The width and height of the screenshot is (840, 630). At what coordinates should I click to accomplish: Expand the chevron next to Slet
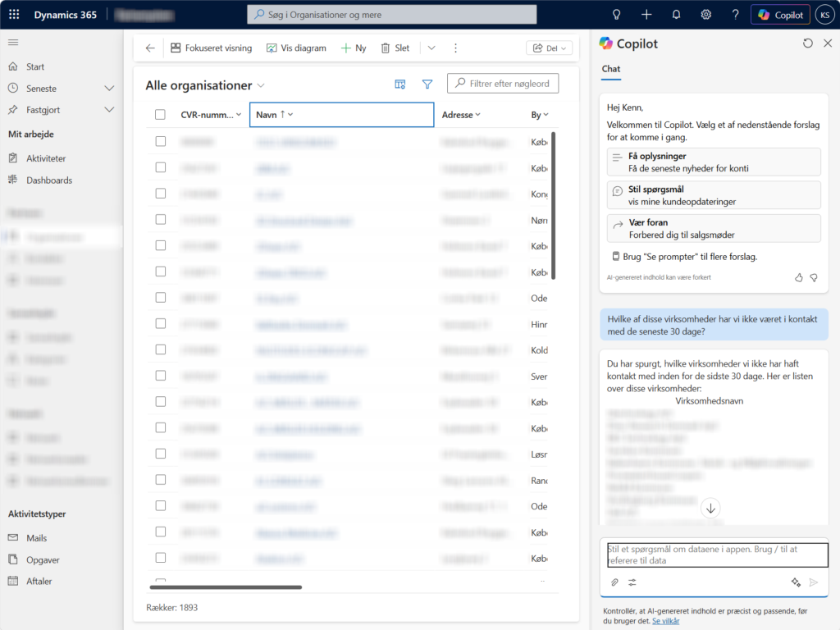[431, 48]
